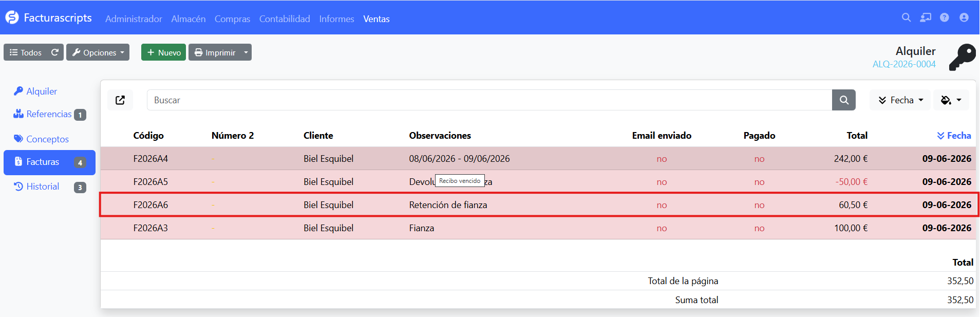Open the user account icon
This screenshot has height=317, width=980.
[964, 17]
